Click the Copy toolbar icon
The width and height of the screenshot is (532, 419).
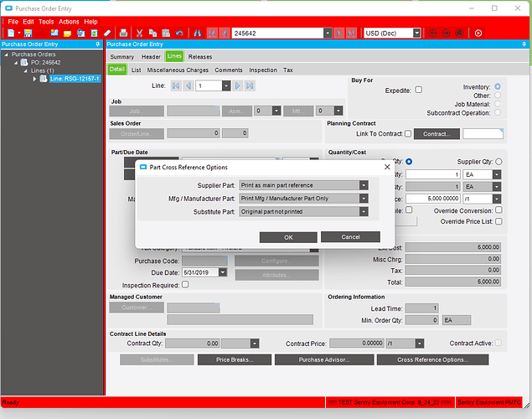153,34
